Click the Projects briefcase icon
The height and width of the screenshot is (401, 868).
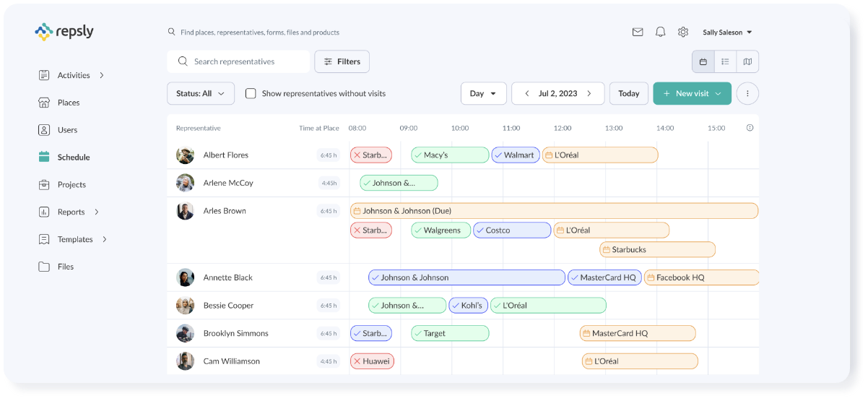click(x=44, y=184)
